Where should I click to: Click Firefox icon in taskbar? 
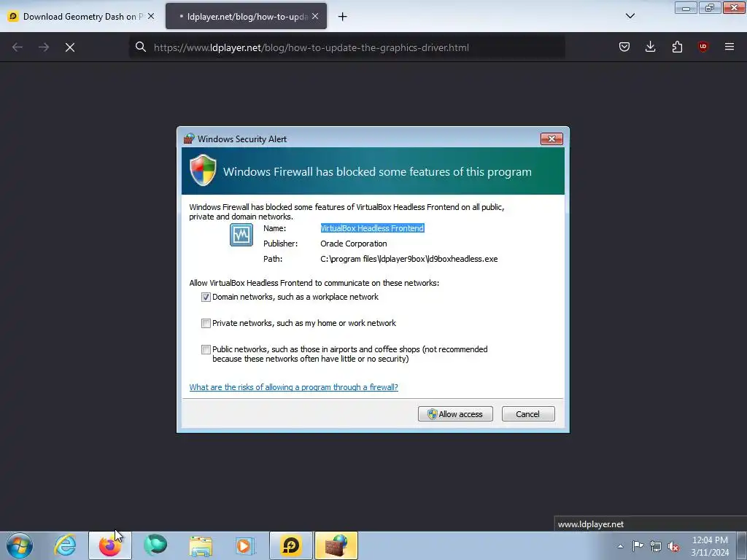[x=110, y=545]
